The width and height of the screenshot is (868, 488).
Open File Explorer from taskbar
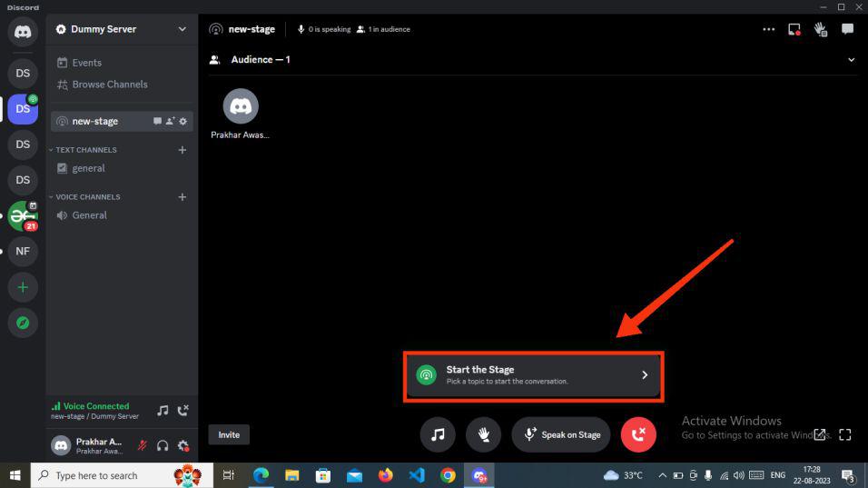tap(291, 475)
